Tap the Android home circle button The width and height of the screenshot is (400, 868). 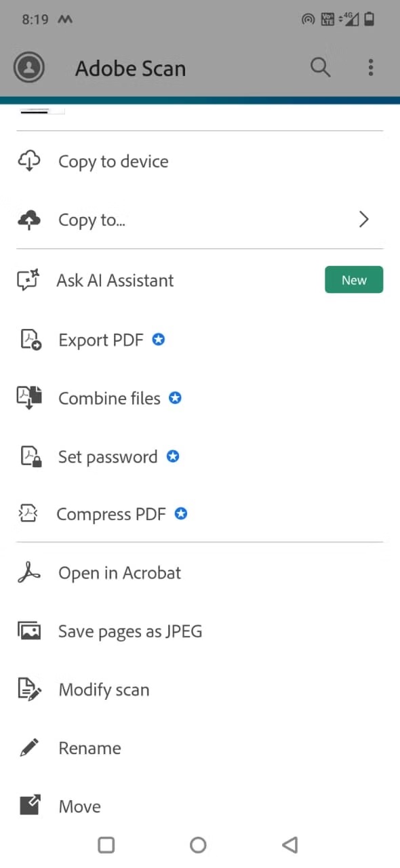tap(198, 844)
